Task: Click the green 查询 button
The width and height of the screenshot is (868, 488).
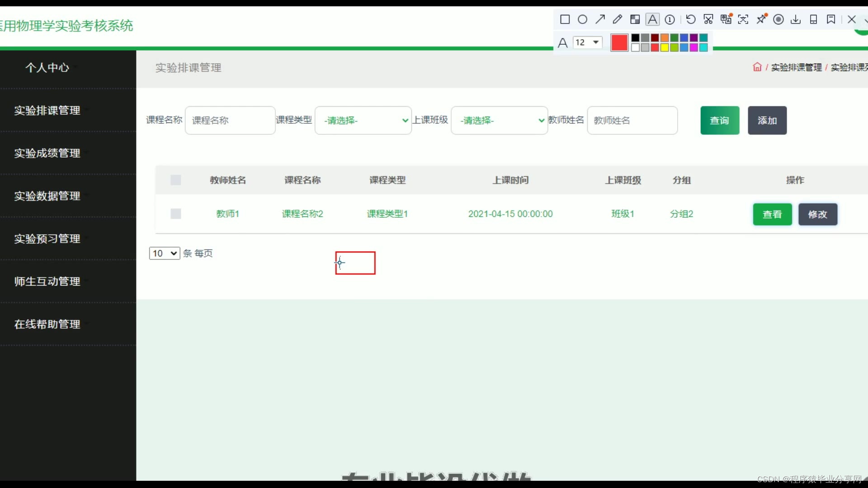Action: click(x=720, y=121)
